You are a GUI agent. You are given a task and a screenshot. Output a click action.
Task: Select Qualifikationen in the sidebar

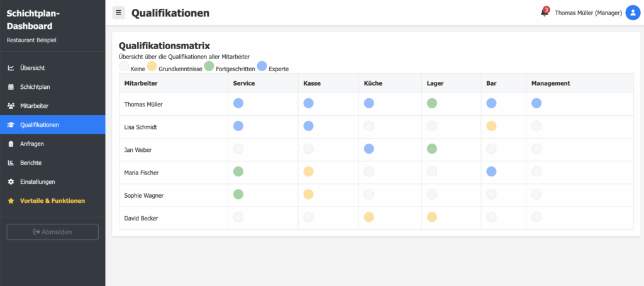[x=53, y=125]
